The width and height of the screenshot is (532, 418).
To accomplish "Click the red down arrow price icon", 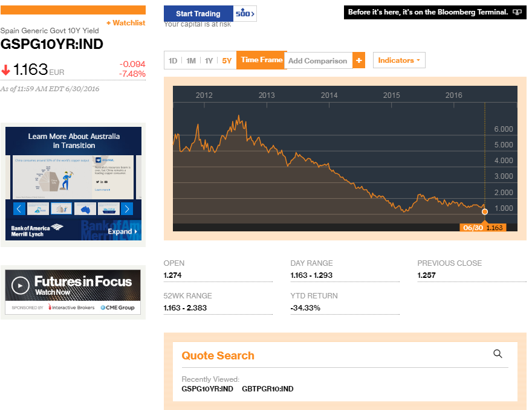I will pyautogui.click(x=6, y=70).
